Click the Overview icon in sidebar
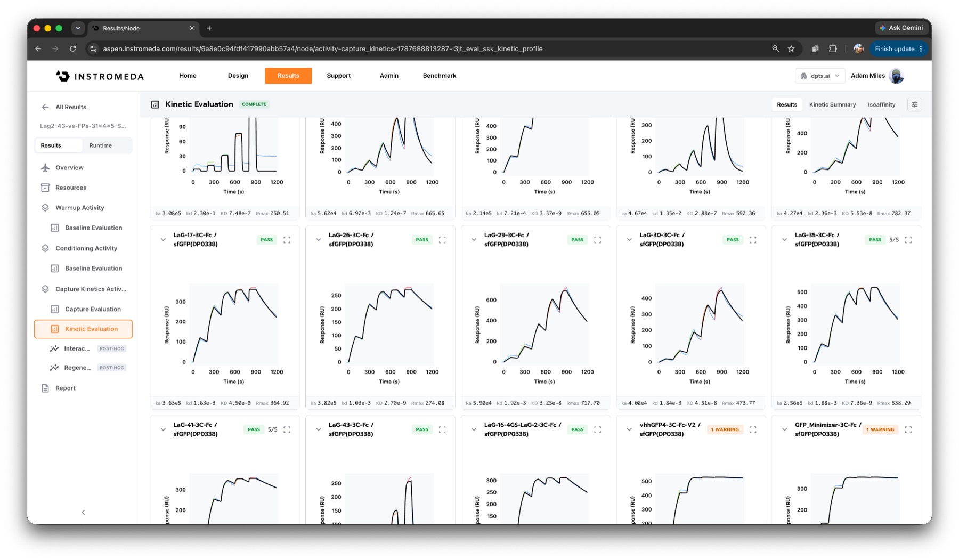 tap(45, 167)
